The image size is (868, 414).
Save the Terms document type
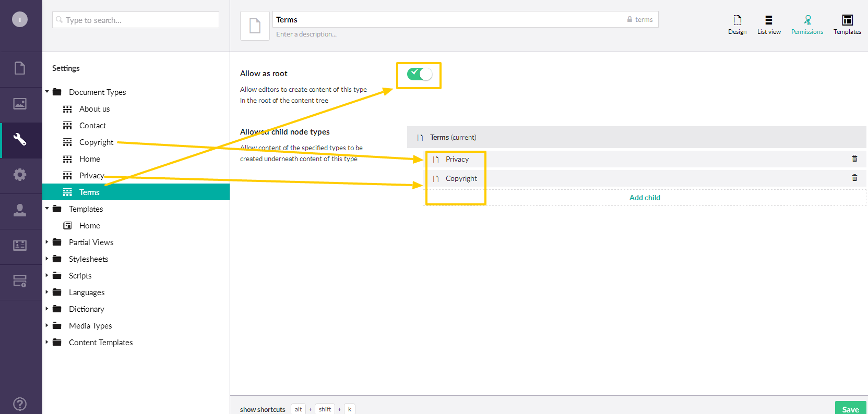[x=850, y=409]
